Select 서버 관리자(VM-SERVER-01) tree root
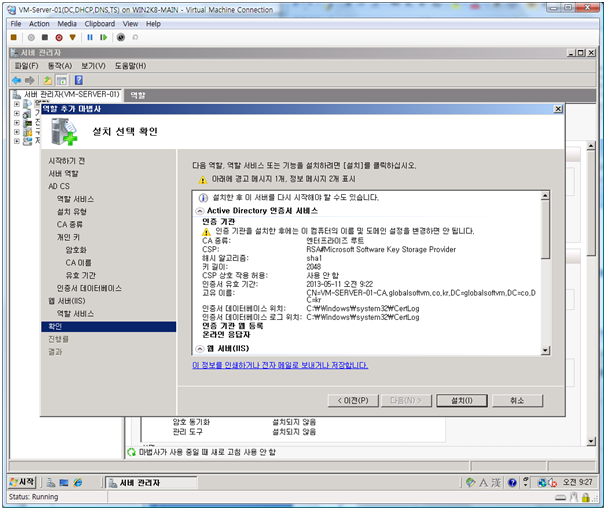 pos(71,94)
